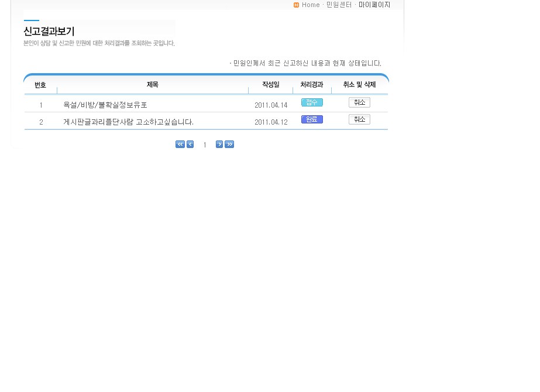Click the 번호 column header
This screenshot has width=540, height=392.
click(40, 85)
